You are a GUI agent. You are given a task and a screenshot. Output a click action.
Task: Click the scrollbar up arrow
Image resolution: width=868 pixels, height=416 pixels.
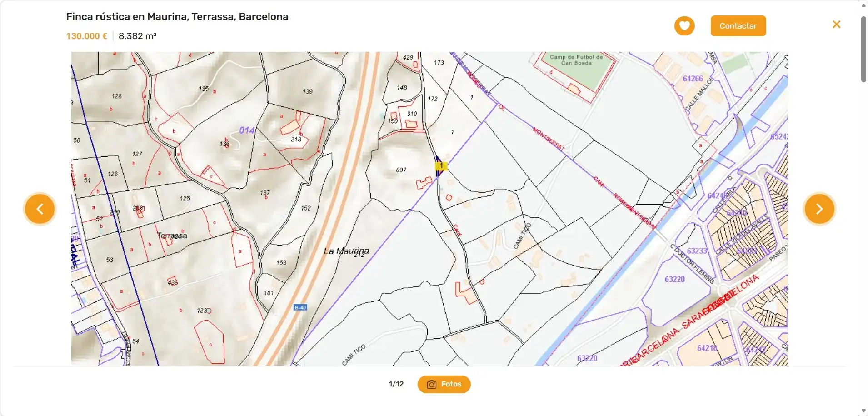coord(863,5)
